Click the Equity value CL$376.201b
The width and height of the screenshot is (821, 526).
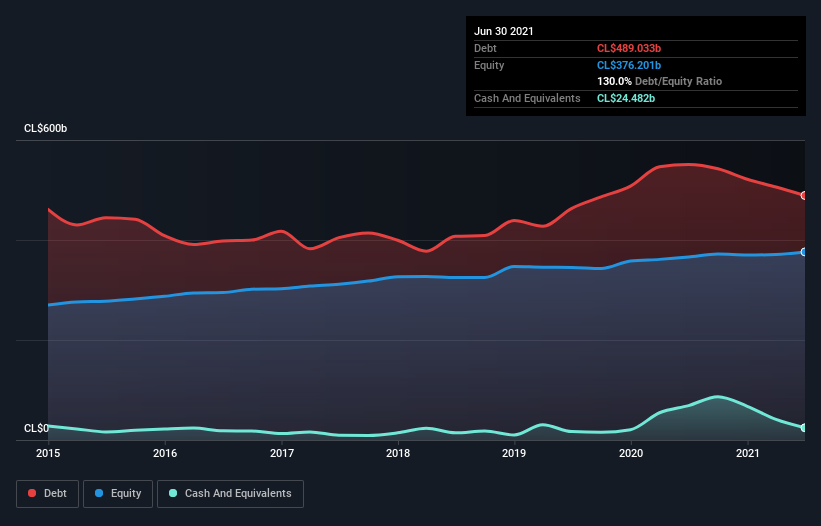point(629,65)
